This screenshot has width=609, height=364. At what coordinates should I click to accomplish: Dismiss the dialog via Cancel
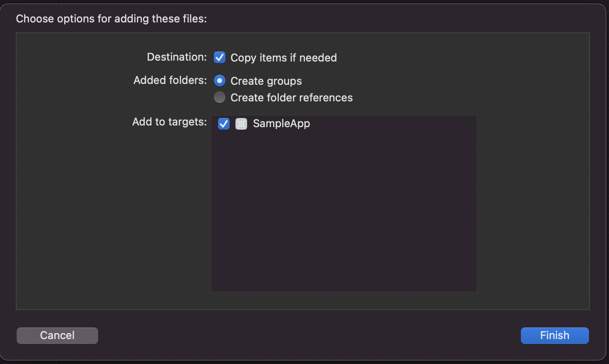(57, 335)
